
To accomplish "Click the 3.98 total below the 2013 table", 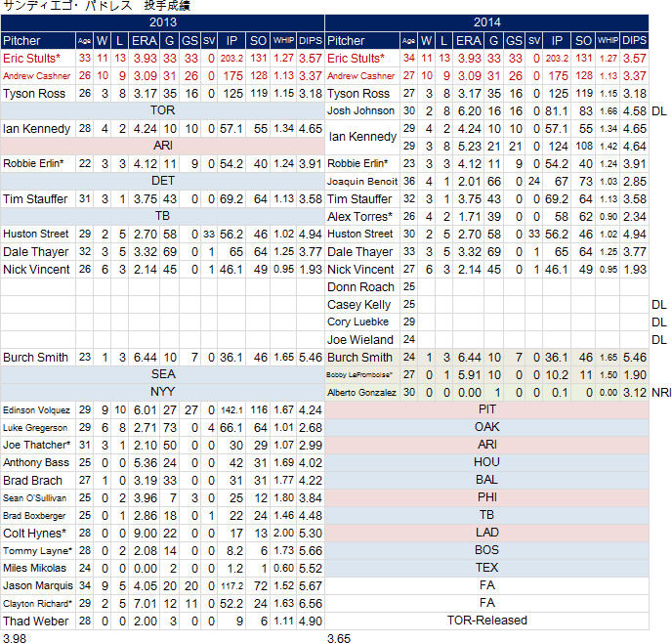I will pos(15,638).
